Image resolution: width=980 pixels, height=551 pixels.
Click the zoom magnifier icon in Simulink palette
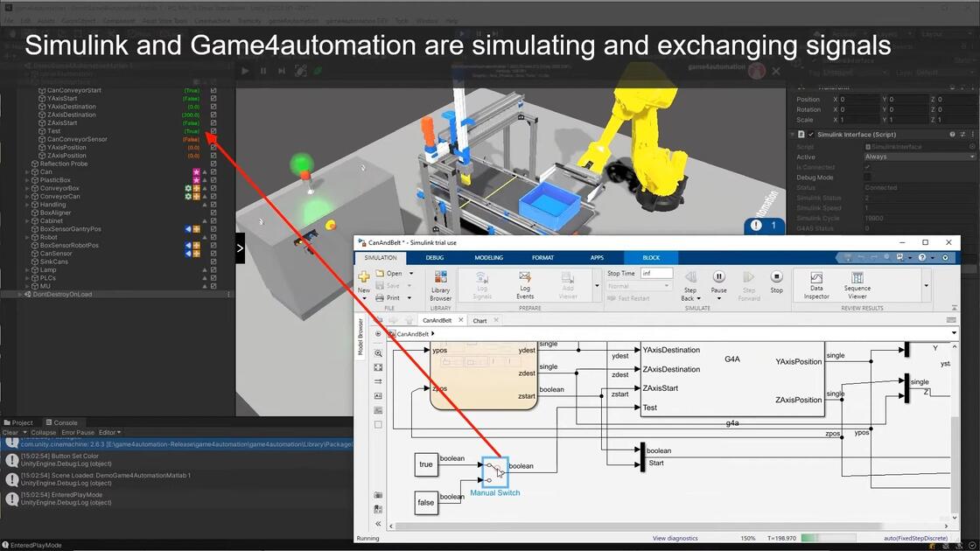coord(378,353)
